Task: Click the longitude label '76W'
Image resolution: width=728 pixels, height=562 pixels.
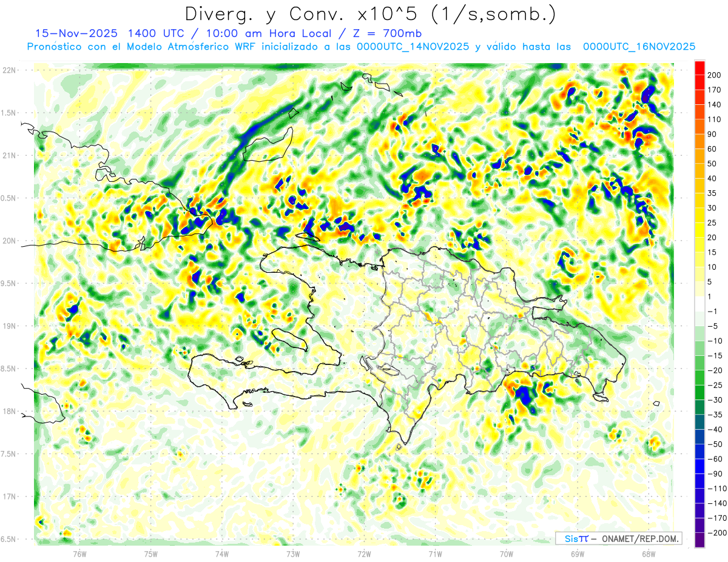Action: coord(79,554)
